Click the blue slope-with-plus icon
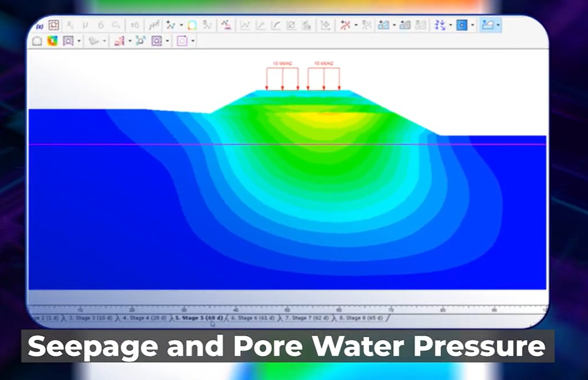The height and width of the screenshot is (380, 588). point(383,25)
